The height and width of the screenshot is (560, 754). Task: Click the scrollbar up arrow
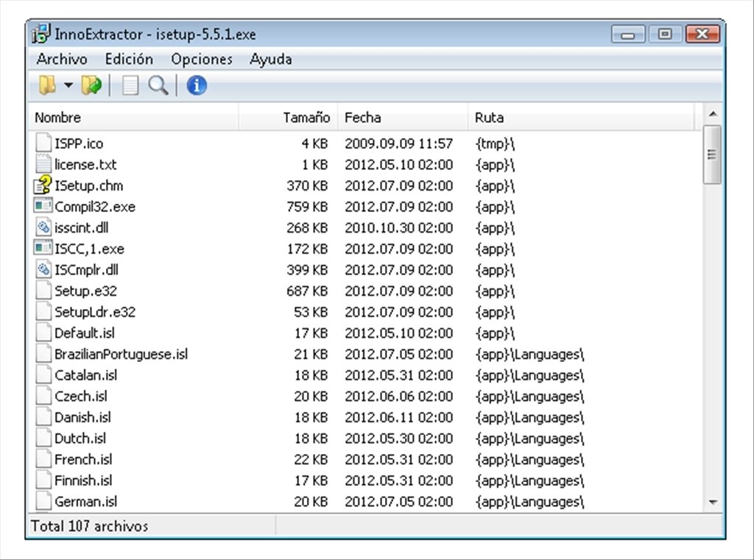click(x=713, y=114)
